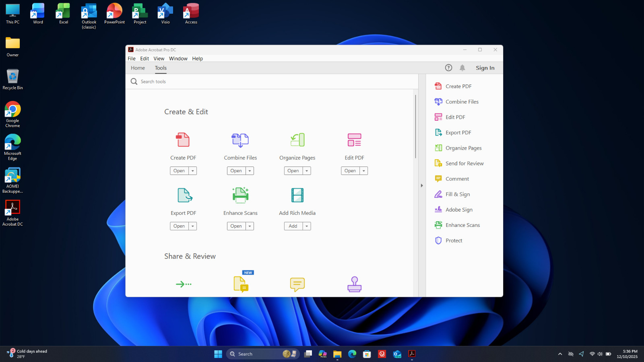
Task: Click the Sign In button
Action: click(x=485, y=68)
